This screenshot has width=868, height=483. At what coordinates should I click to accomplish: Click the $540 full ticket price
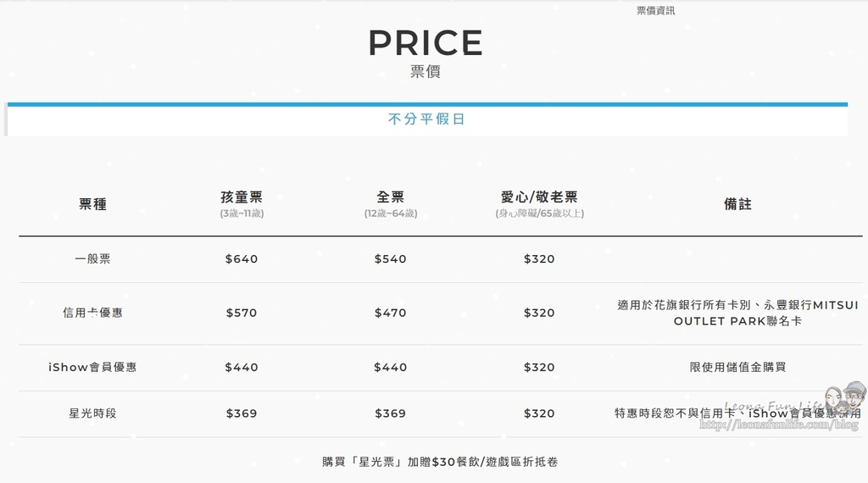[x=390, y=259]
